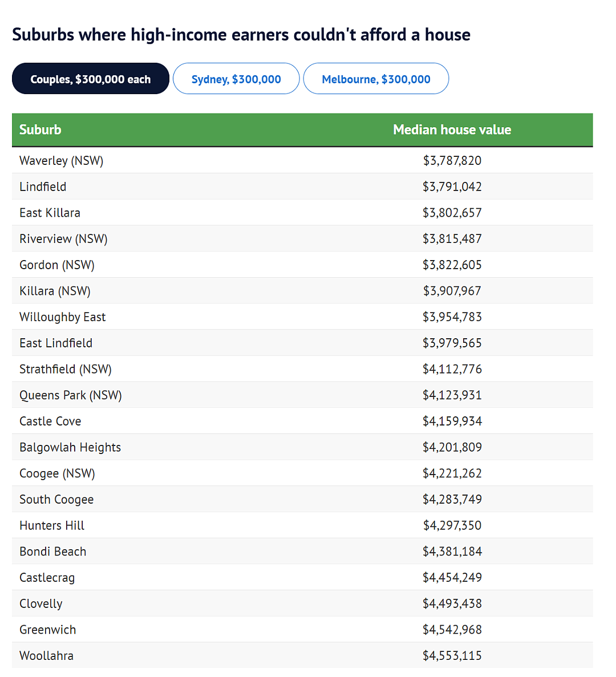Select Balgowlah Heights in the list
The width and height of the screenshot is (616, 677).
click(x=70, y=447)
